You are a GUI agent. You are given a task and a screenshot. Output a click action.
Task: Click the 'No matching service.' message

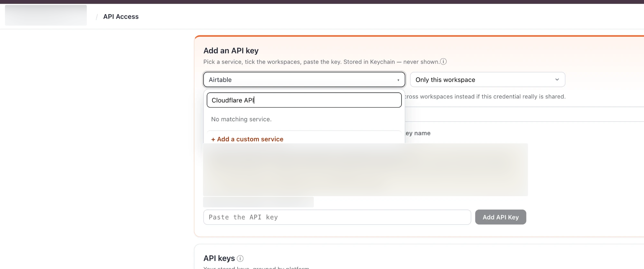tap(241, 119)
